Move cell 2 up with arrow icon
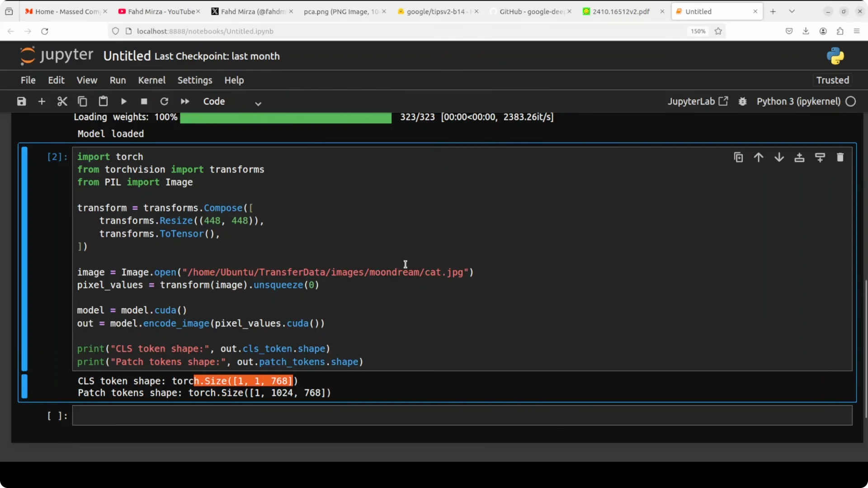868x488 pixels. [759, 157]
